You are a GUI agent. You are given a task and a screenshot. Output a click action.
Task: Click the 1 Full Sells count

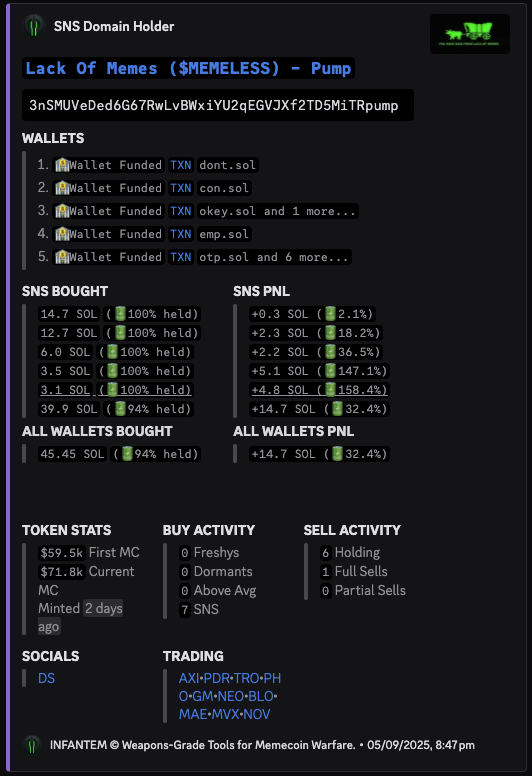click(326, 572)
